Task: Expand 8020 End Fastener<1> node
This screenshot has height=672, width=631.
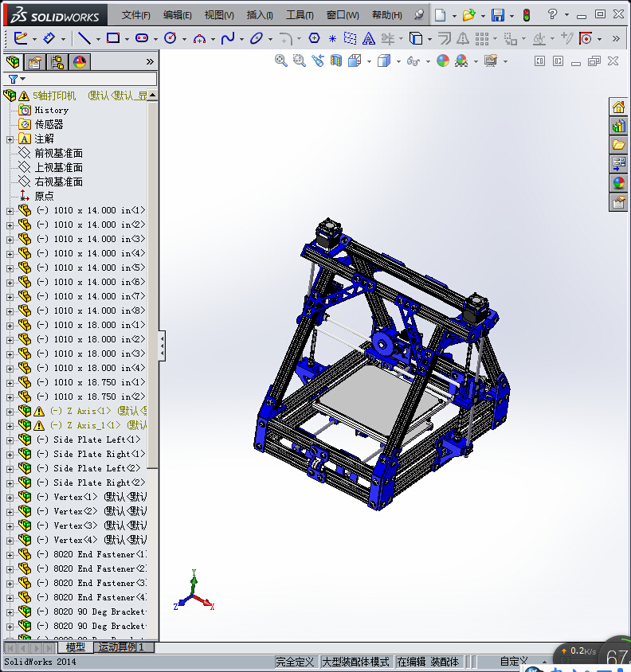Action: (x=10, y=555)
